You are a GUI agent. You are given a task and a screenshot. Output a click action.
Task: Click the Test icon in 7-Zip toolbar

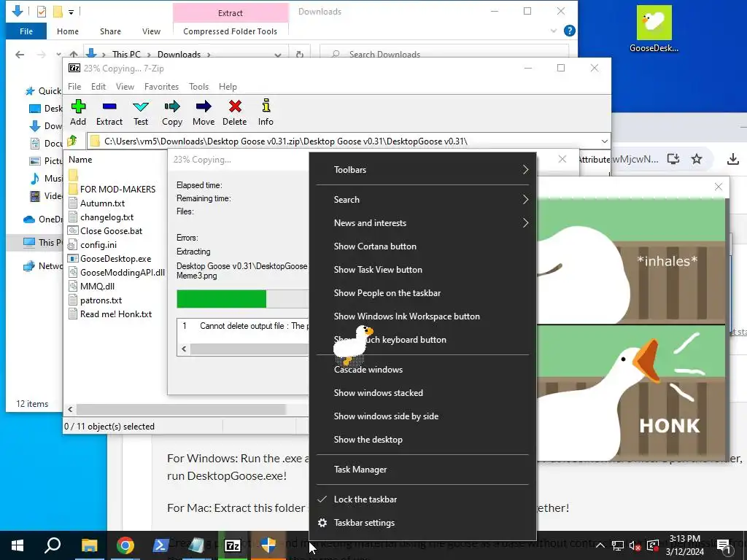click(141, 106)
